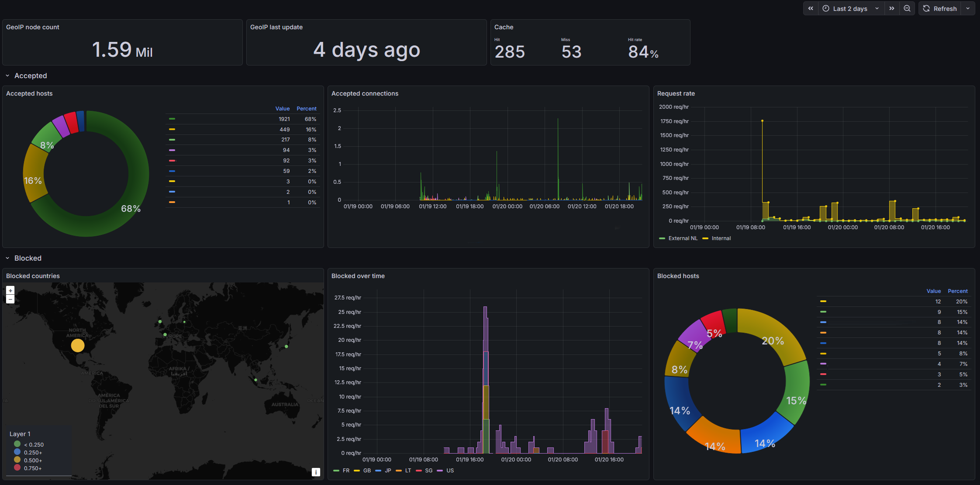Click the map zoom out minus button
The image size is (980, 485).
[x=10, y=299]
